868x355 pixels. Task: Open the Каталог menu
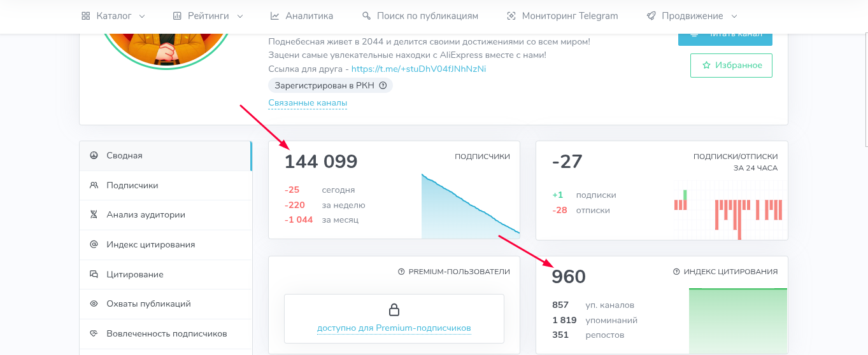113,16
